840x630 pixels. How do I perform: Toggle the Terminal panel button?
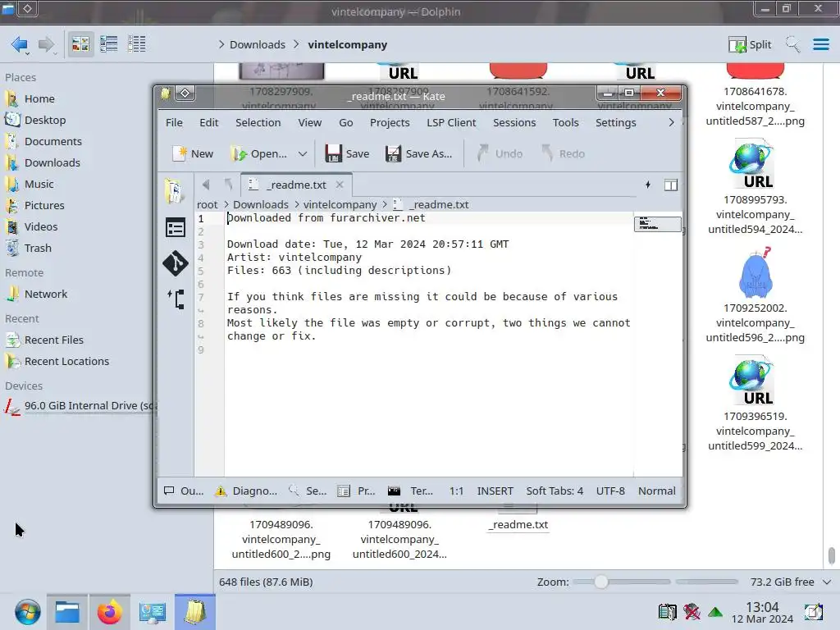coord(410,491)
